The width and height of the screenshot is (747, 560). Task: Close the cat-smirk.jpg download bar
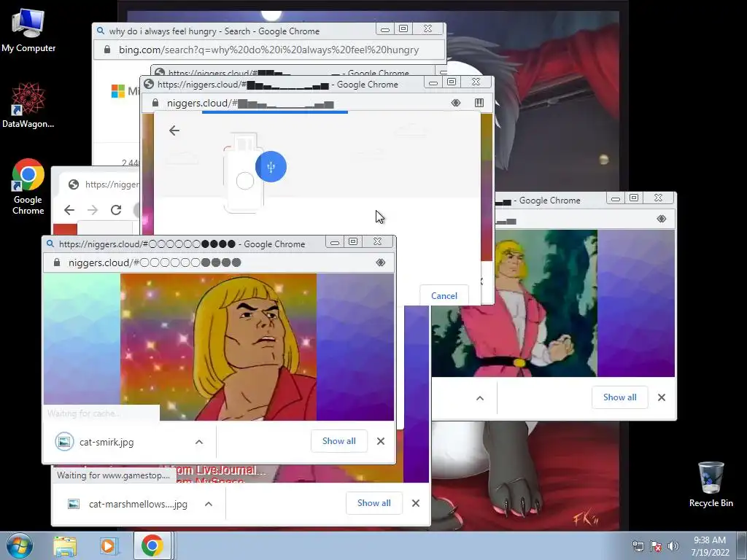coord(381,441)
